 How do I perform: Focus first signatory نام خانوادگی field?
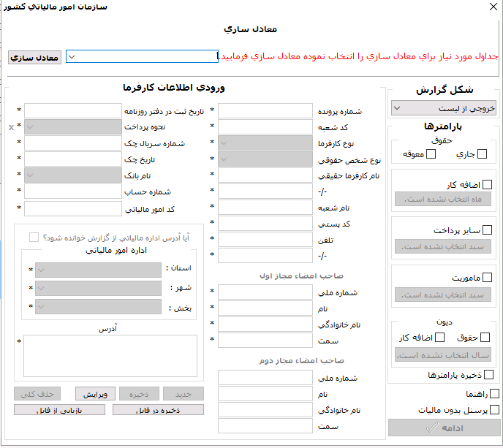coord(265,324)
